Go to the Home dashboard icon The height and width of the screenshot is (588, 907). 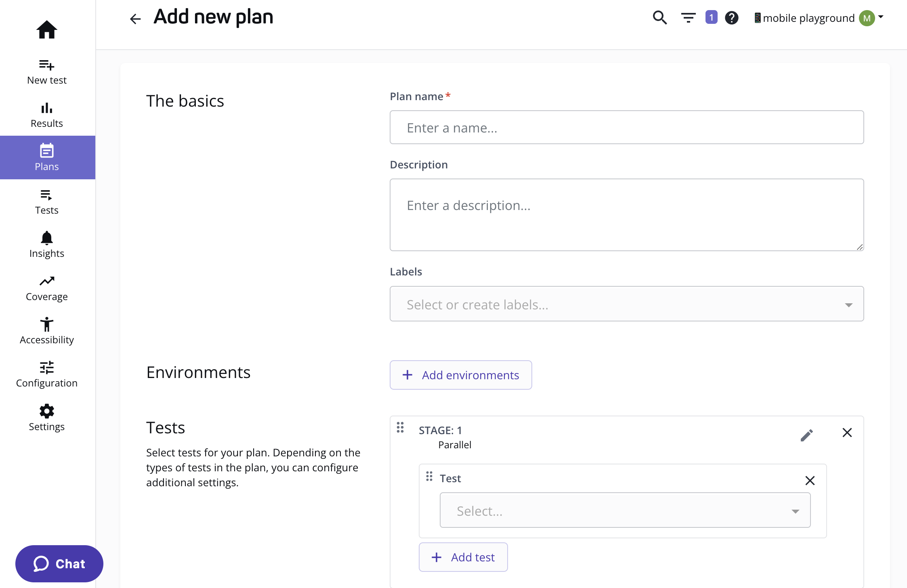coord(47,29)
